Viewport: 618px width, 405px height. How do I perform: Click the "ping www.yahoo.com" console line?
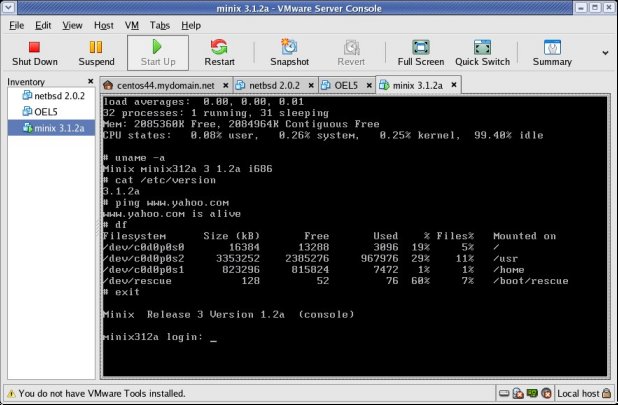click(x=166, y=202)
